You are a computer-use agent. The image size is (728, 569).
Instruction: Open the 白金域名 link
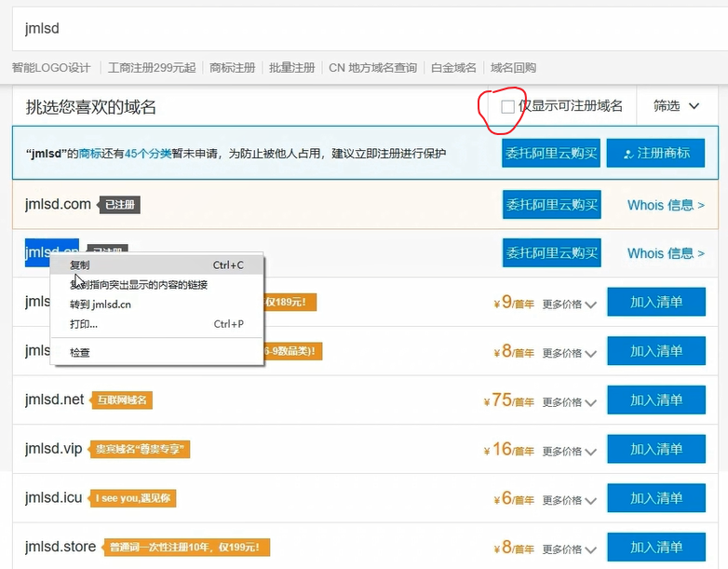[453, 68]
